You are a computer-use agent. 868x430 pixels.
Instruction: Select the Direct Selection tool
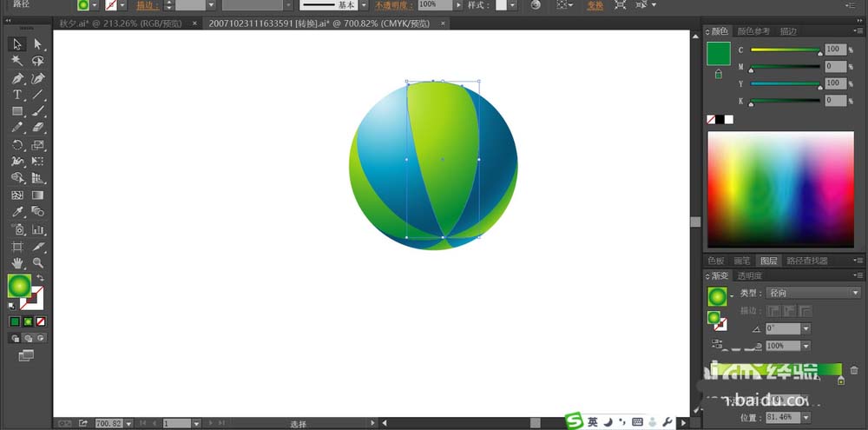37,44
